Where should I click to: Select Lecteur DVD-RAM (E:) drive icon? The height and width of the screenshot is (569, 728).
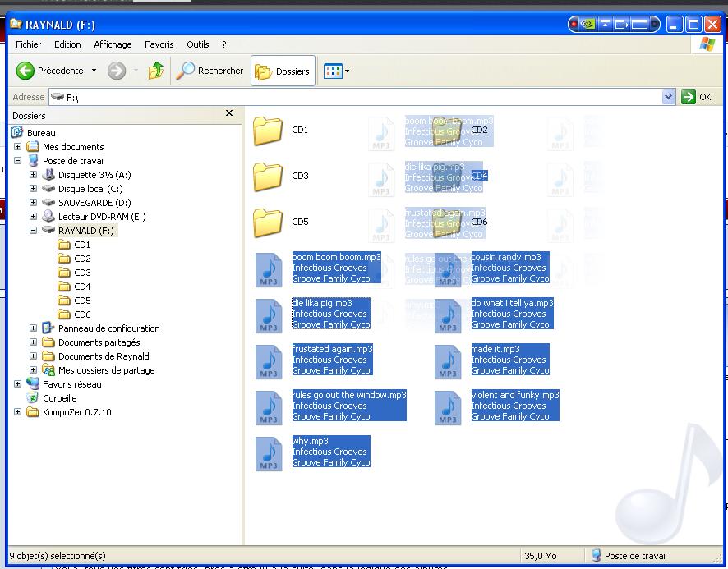pyautogui.click(x=48, y=216)
